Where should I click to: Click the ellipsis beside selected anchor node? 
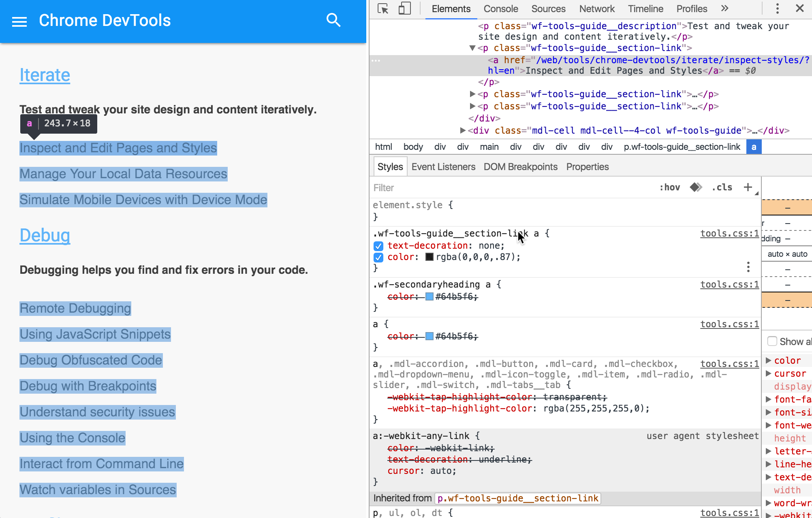pyautogui.click(x=376, y=61)
